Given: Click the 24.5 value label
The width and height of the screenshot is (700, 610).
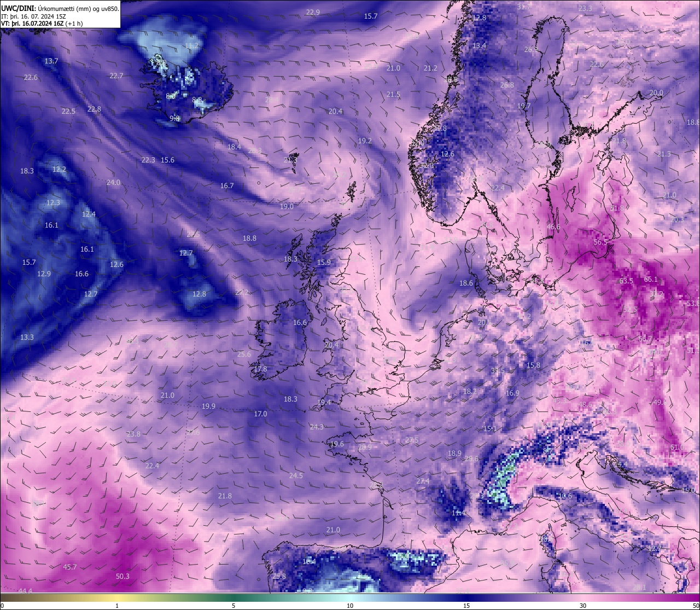Looking at the screenshot, I should 296,475.
